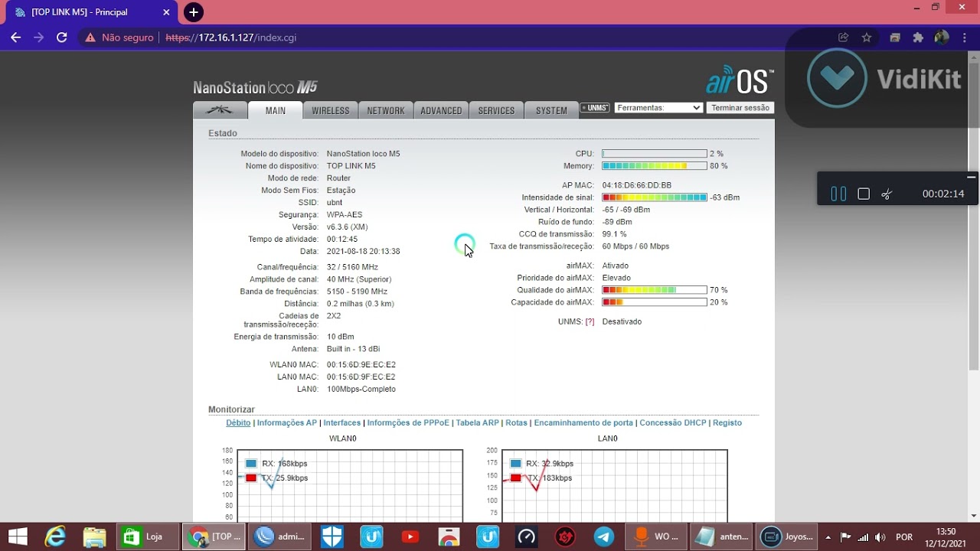The width and height of the screenshot is (980, 551).
Task: Show hidden tray icons arrow
Action: coord(828,536)
